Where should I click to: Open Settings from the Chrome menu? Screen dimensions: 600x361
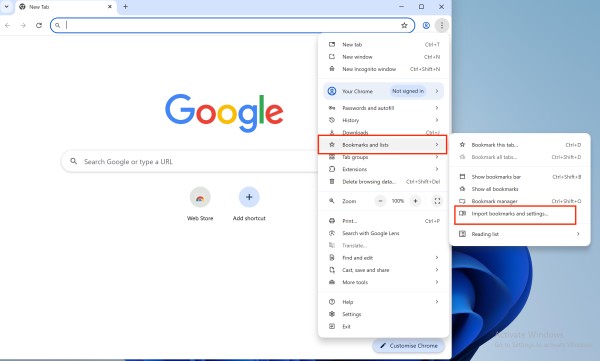(384, 314)
